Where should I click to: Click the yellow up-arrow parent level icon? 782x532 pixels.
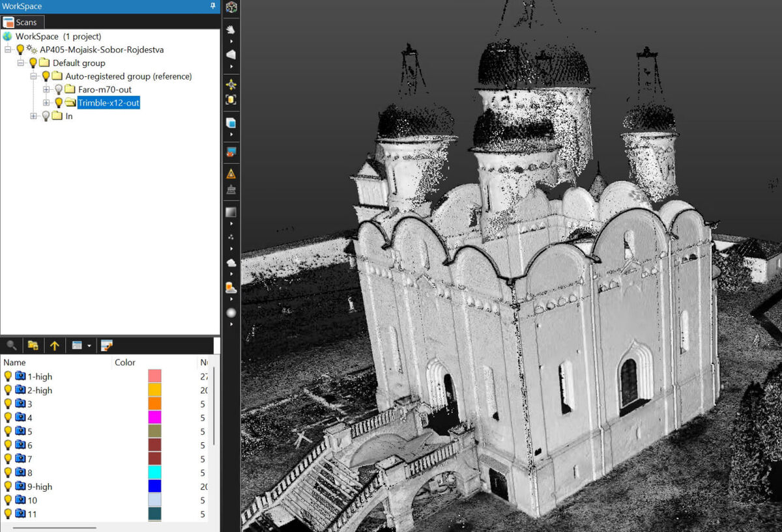(x=55, y=345)
